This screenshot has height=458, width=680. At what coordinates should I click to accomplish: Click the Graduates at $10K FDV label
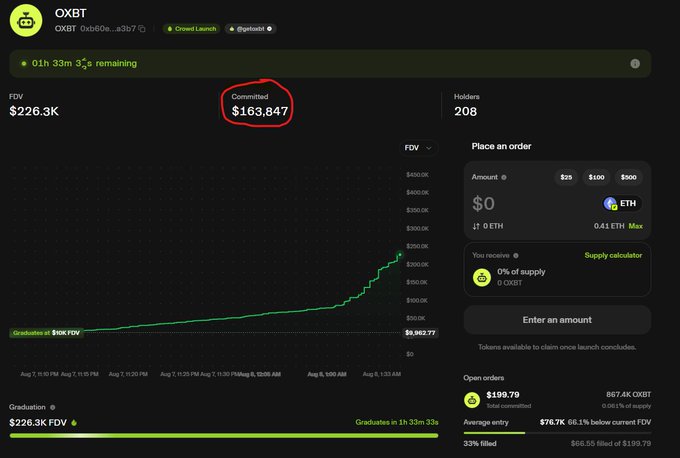[46, 333]
